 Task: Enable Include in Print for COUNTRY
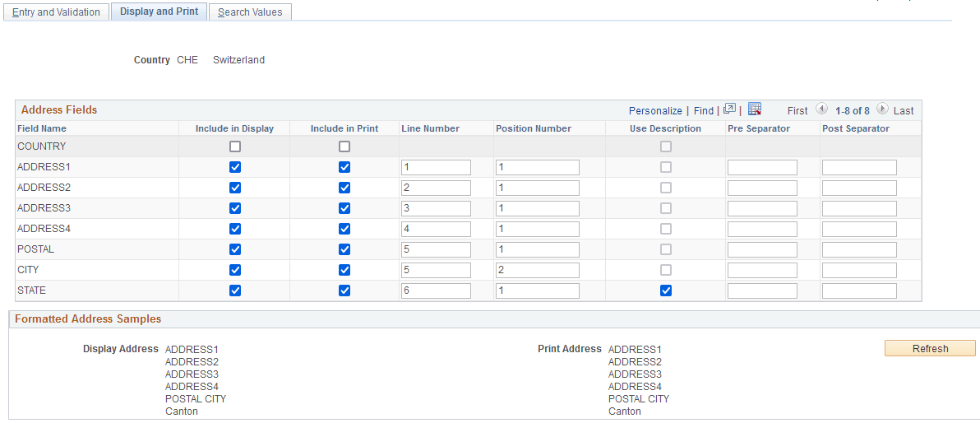pyautogui.click(x=344, y=147)
